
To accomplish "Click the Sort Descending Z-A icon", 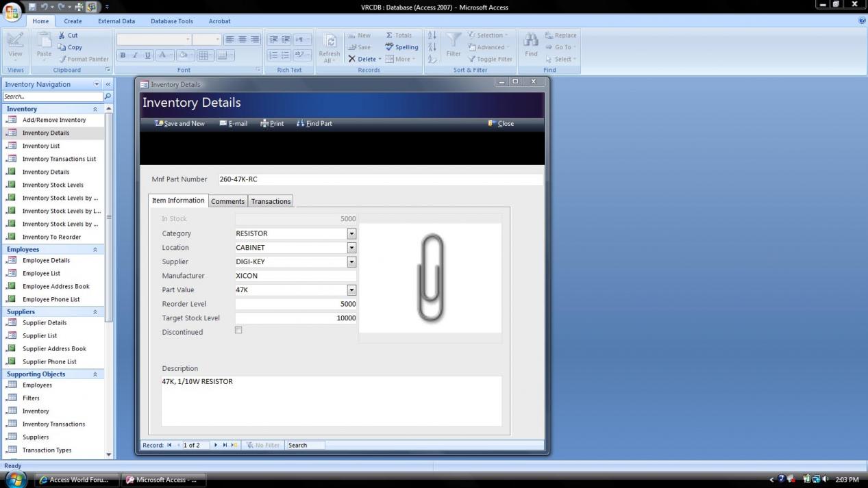I will (x=432, y=47).
